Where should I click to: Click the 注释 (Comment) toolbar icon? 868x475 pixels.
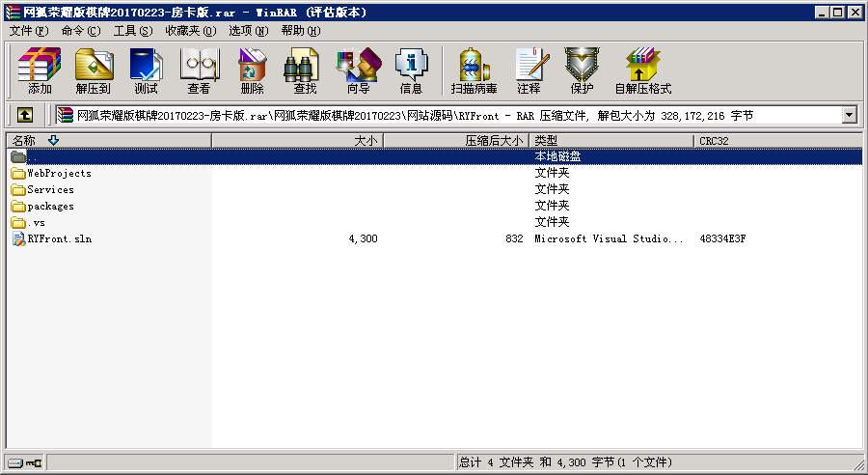529,70
